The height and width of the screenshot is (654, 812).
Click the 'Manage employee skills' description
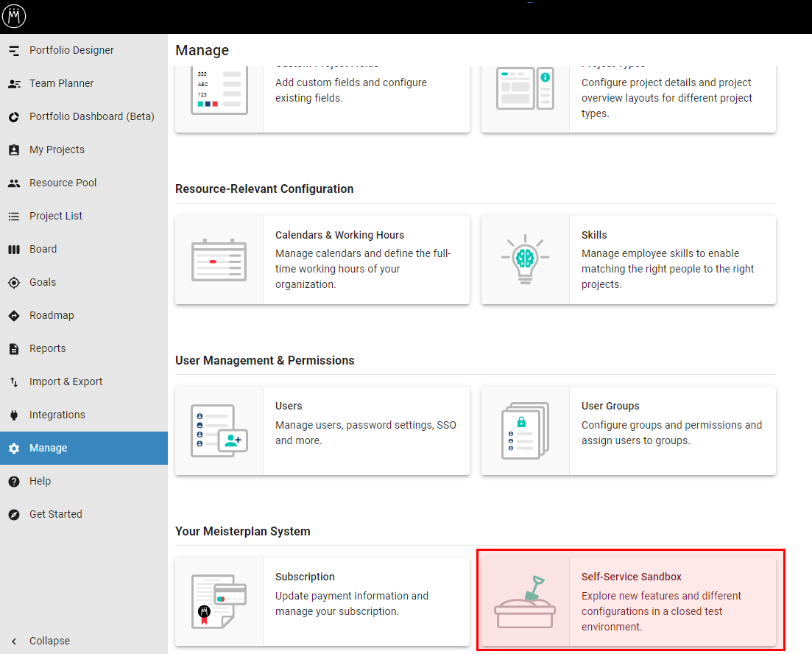(668, 269)
